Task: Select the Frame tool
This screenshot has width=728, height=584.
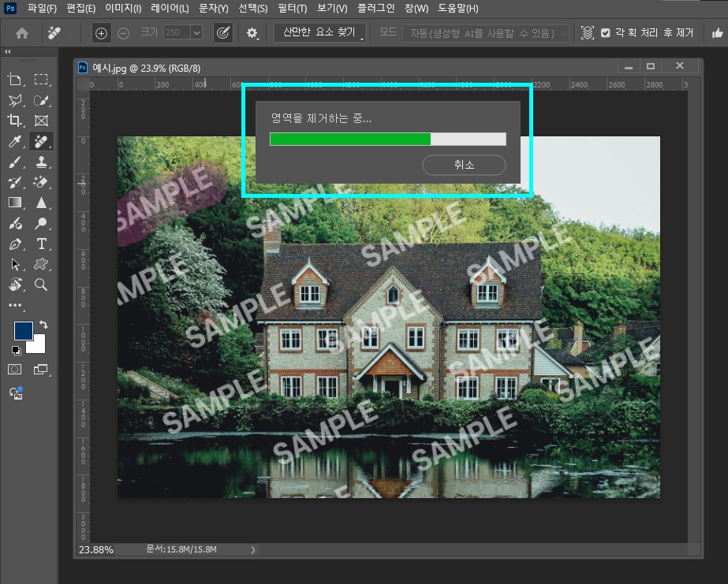Action: tap(41, 121)
